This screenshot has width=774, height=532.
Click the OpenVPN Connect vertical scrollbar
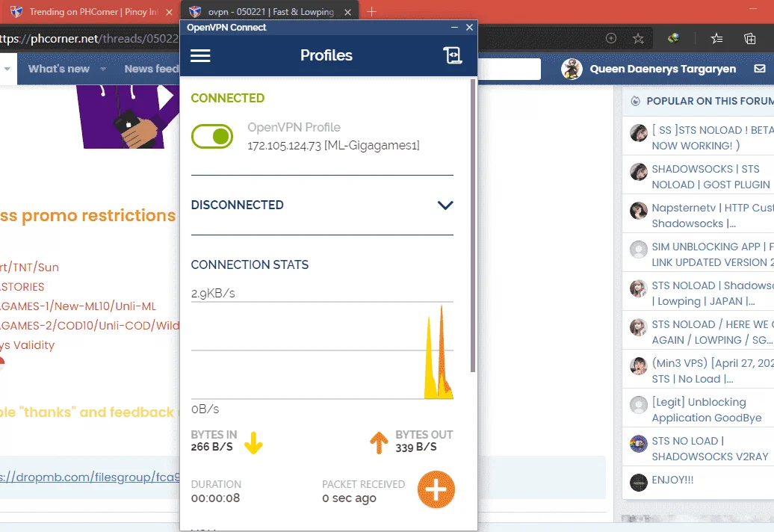click(x=473, y=226)
